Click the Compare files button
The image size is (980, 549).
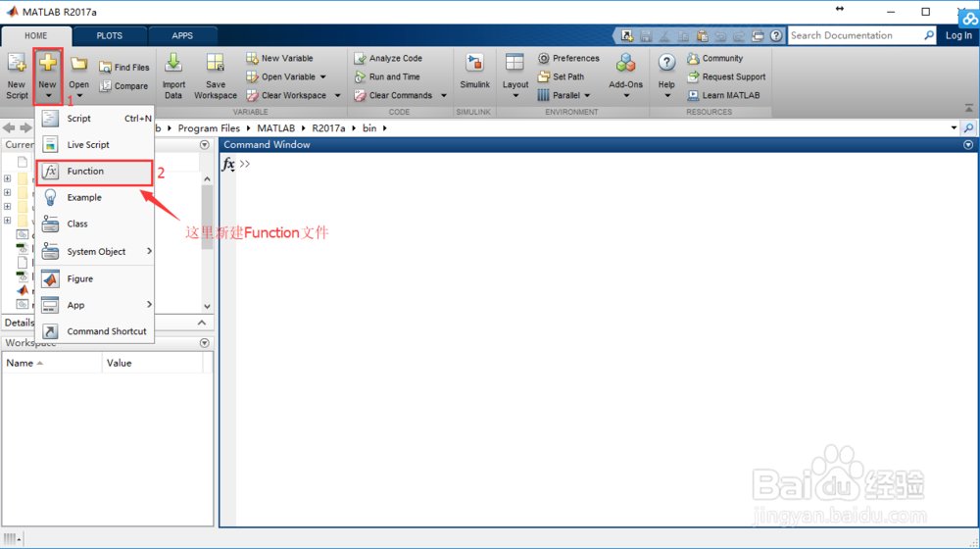coord(123,85)
